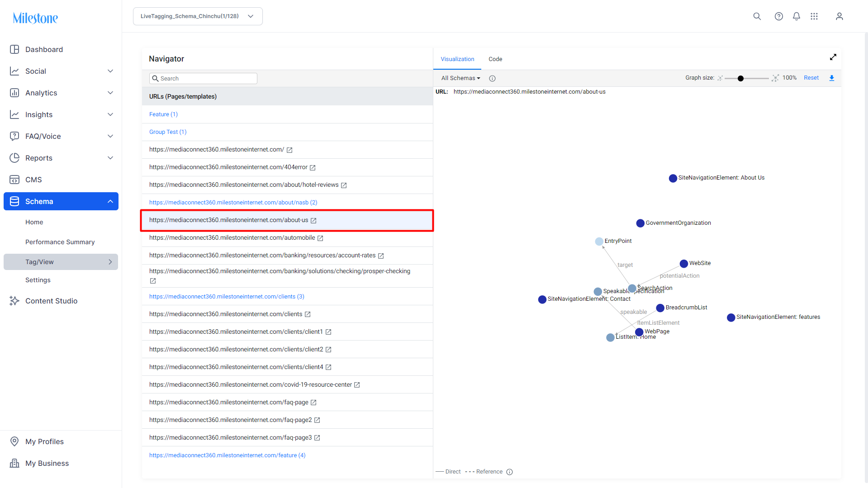Reset the graph size

[x=811, y=78]
